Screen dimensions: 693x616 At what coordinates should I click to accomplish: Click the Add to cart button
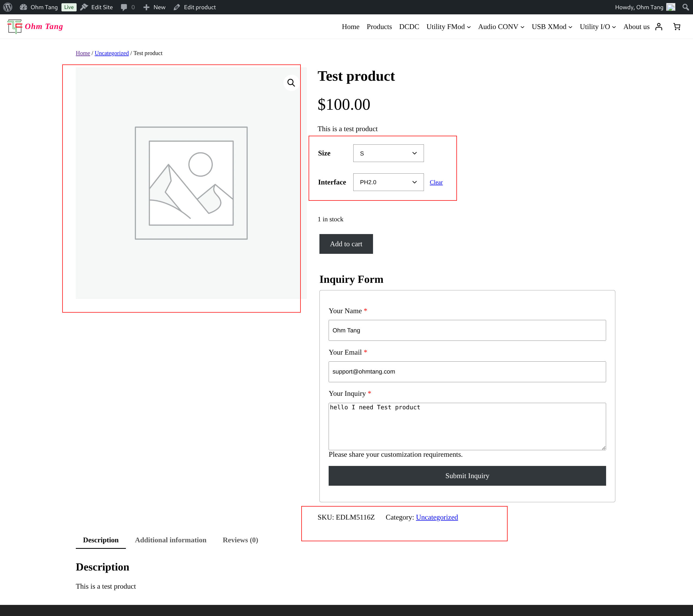coord(346,244)
